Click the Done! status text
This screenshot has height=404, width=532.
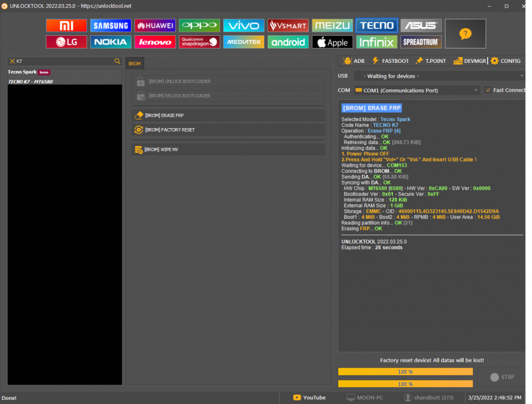pyautogui.click(x=9, y=398)
